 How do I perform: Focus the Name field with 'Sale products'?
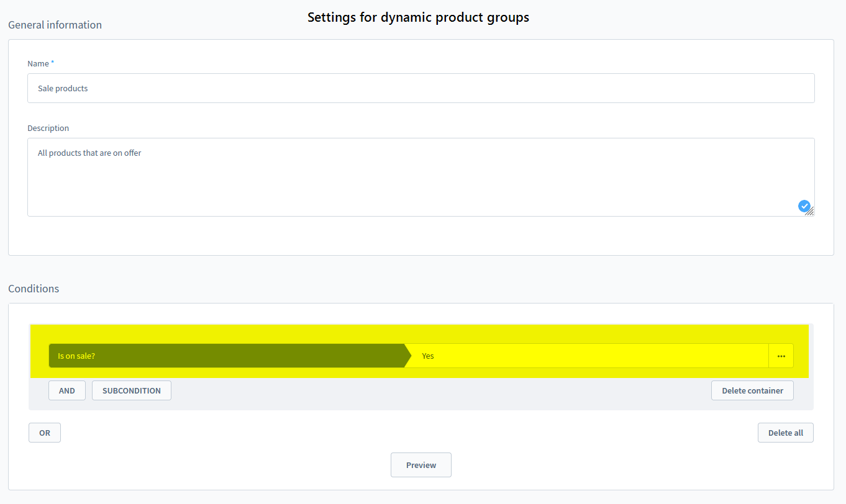tap(421, 88)
